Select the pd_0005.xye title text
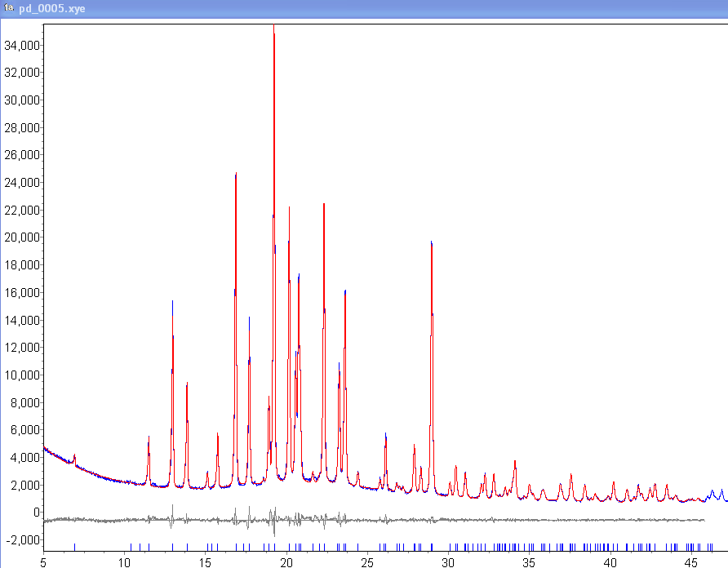Screen dimensions: 728x568 [x=52, y=9]
